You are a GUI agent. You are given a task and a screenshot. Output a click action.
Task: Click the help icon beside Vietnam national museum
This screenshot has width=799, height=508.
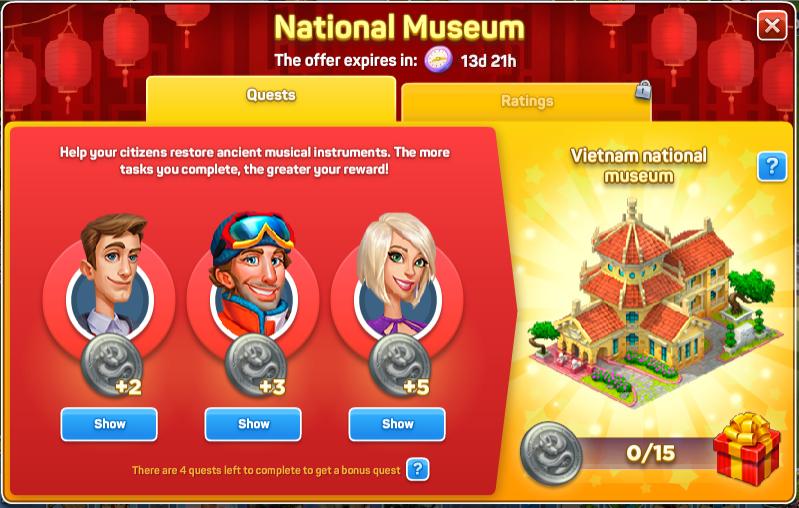click(x=772, y=167)
